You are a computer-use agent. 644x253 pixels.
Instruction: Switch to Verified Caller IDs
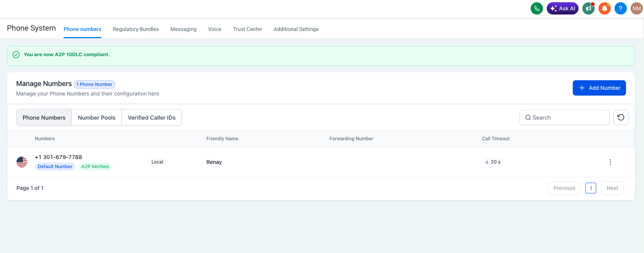(152, 118)
